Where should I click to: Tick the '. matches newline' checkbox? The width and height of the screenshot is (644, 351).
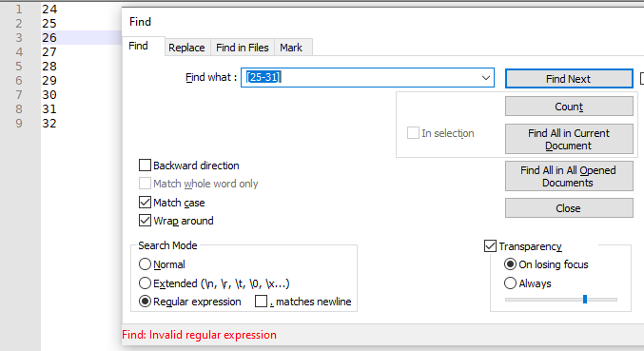(262, 302)
